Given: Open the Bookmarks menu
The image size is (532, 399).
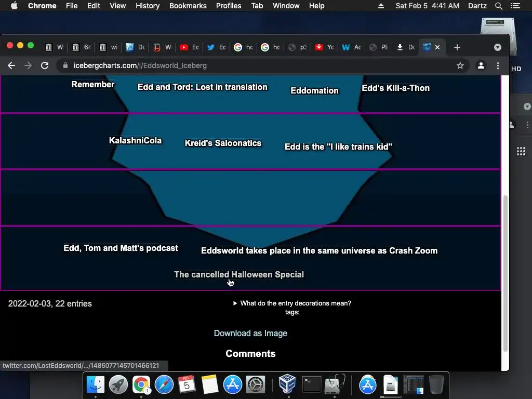Looking at the screenshot, I should coord(188,6).
